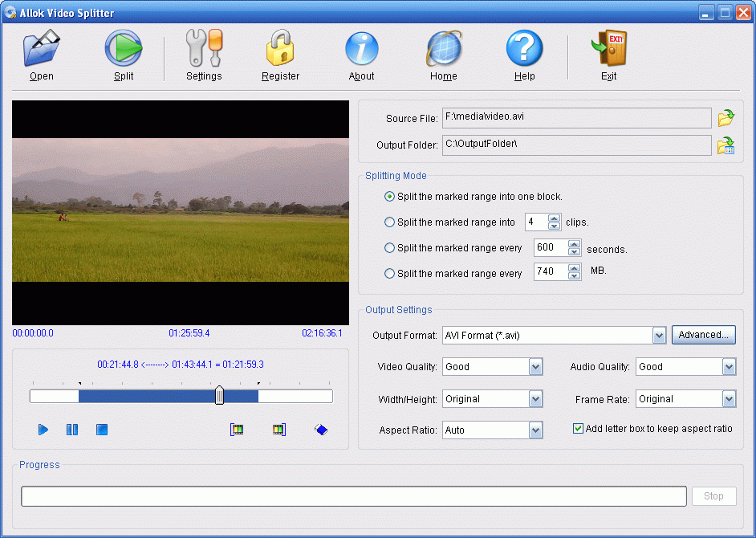Screen dimensions: 756x538
Task: Open the About info icon
Action: click(361, 50)
